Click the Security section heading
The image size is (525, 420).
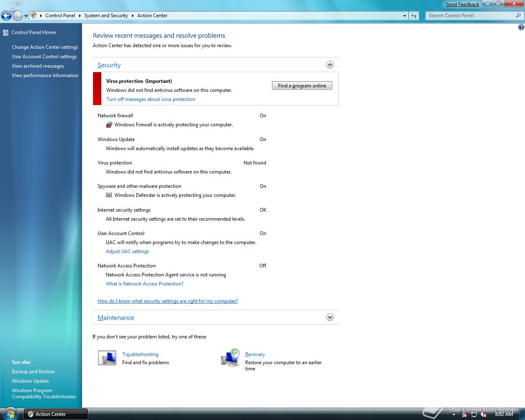(x=109, y=65)
